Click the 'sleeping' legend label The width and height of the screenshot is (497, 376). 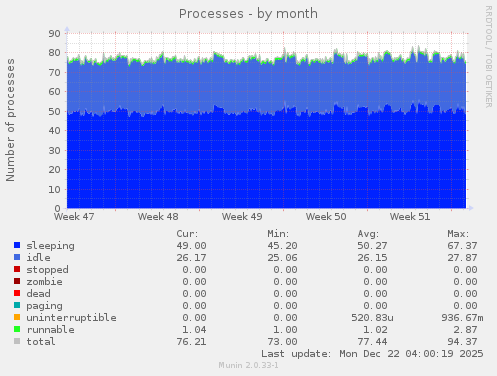[x=50, y=246]
